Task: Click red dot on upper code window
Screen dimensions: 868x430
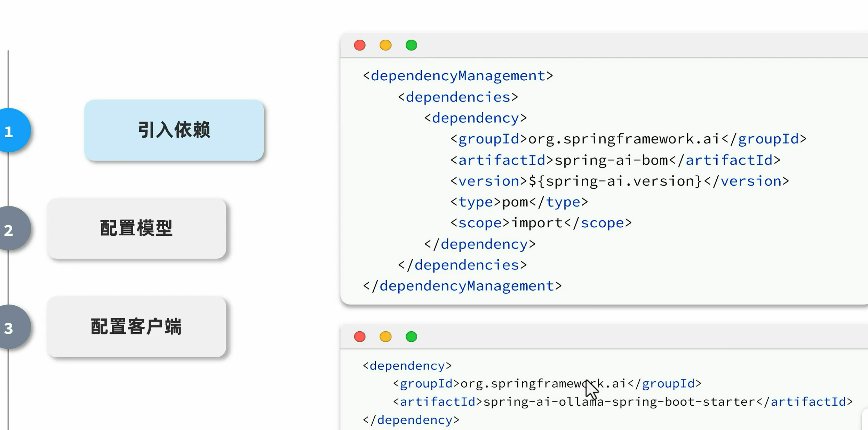Action: coord(360,45)
